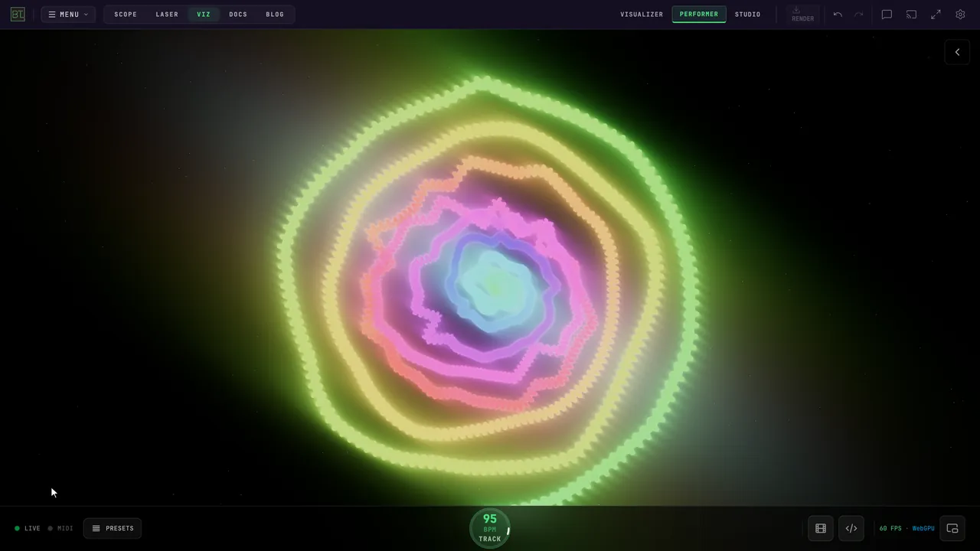Click the undo arrow icon

[x=838, y=15]
